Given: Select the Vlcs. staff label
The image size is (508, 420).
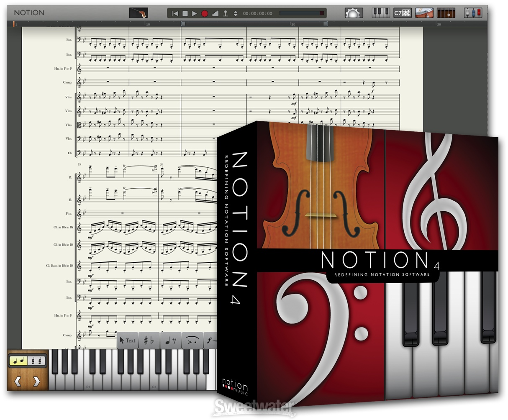Looking at the screenshot, I should 69,138.
